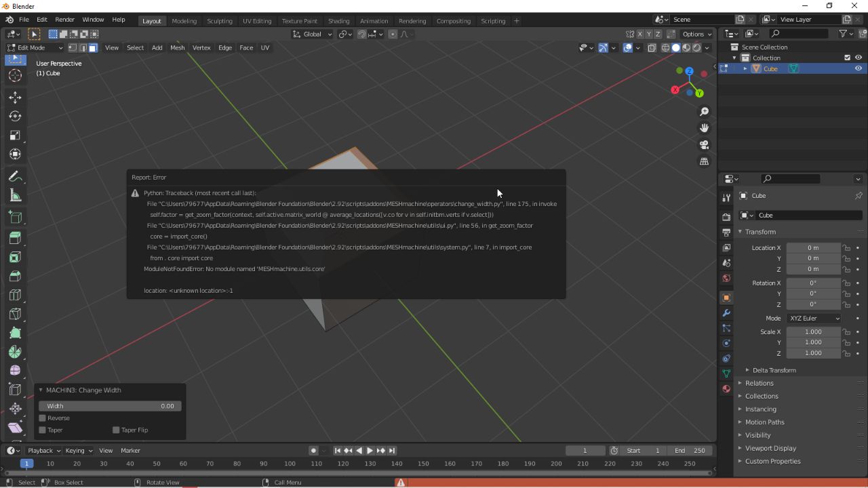This screenshot has height=488, width=868.
Task: Select the Bevel tool
Action: [x=15, y=277]
